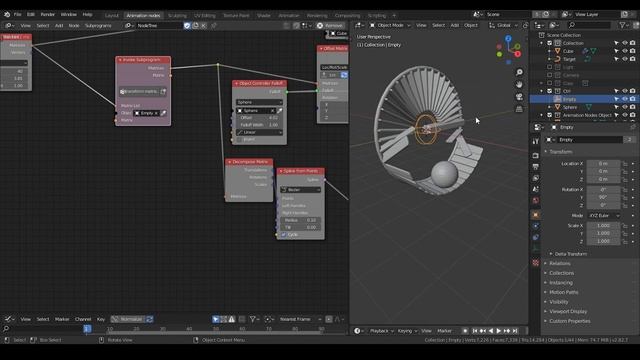Open the Tool properties tab icon
Screen dimensions: 640x360
coord(536,141)
